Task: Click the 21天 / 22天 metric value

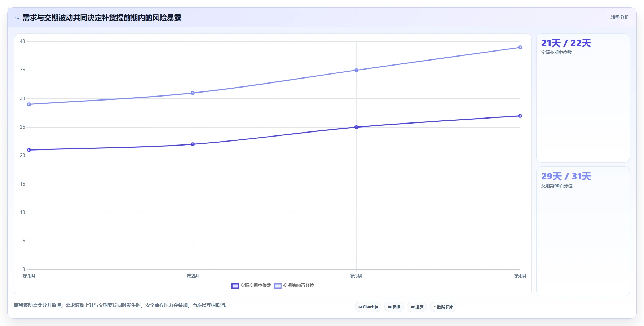Action: [566, 43]
